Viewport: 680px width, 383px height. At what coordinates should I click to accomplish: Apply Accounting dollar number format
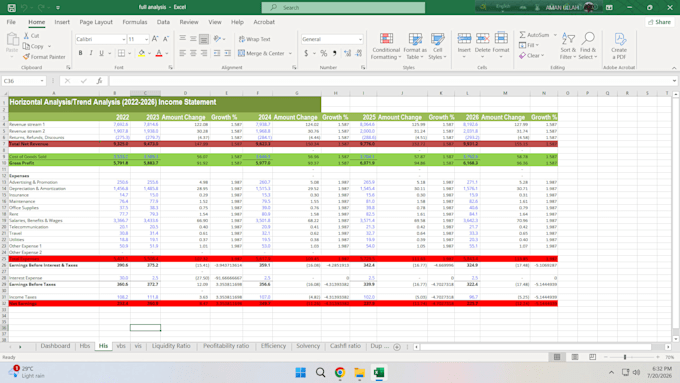tap(306, 53)
